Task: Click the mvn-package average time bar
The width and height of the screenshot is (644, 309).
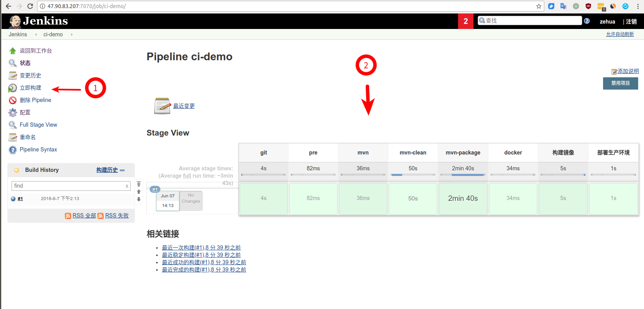Action: pos(463,175)
